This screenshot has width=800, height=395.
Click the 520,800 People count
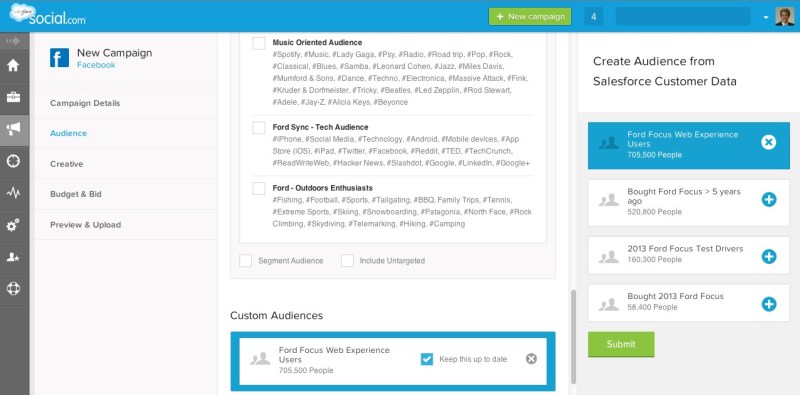point(655,212)
